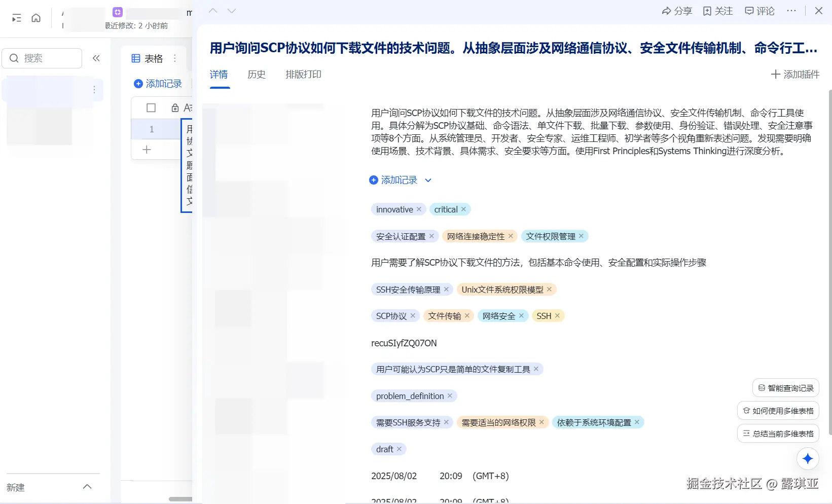Remove the SCP协议 tag

[413, 316]
